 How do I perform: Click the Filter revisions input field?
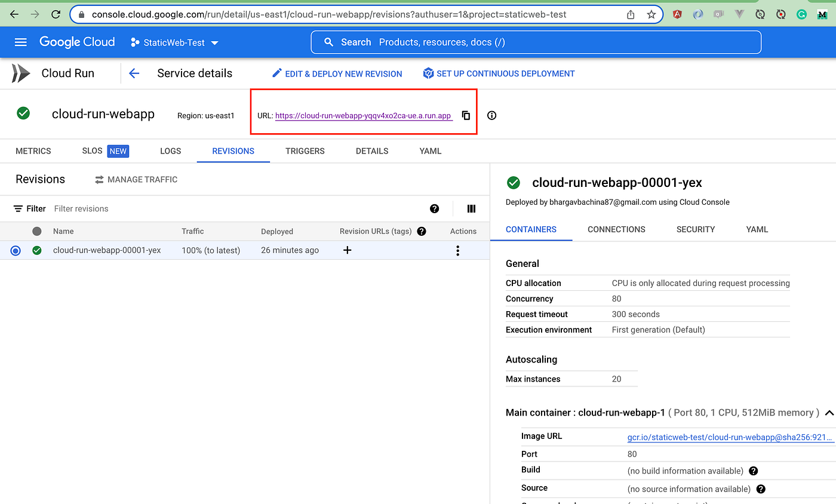pyautogui.click(x=81, y=208)
